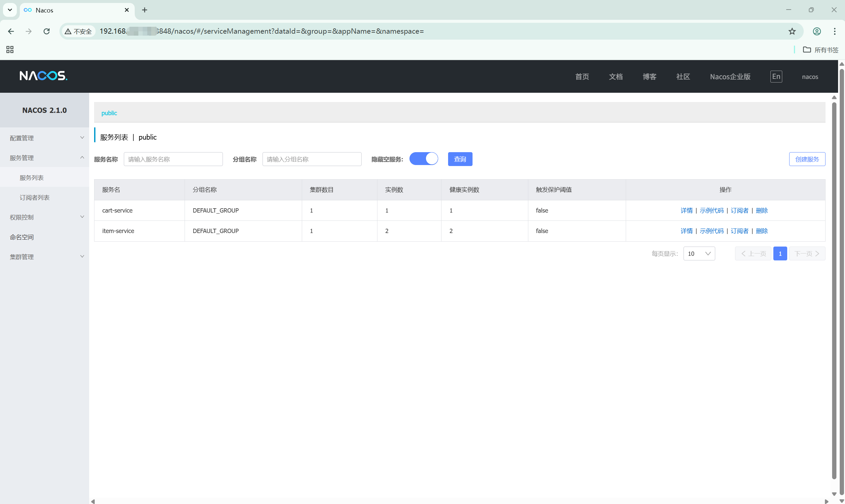Open 命名空间 from the sidebar

tap(22, 237)
